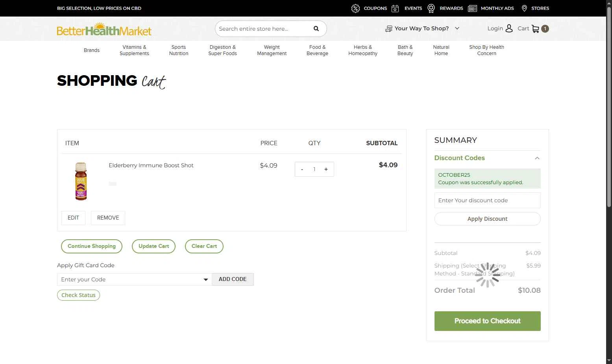Click the Stores location pin icon
The width and height of the screenshot is (612, 364).
[x=524, y=8]
